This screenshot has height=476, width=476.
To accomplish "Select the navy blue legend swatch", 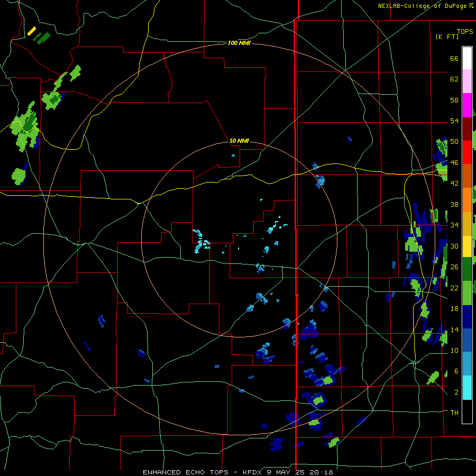I will [x=467, y=317].
